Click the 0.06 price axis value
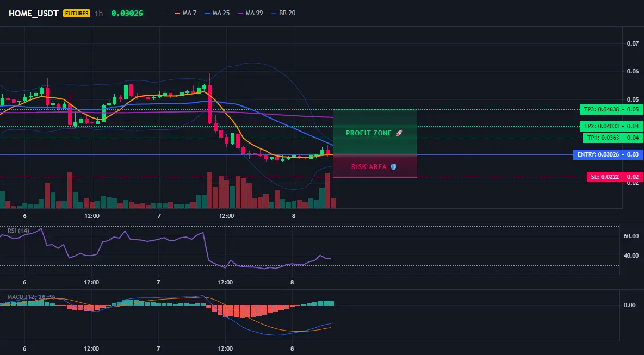This screenshot has height=355, width=644. (633, 71)
